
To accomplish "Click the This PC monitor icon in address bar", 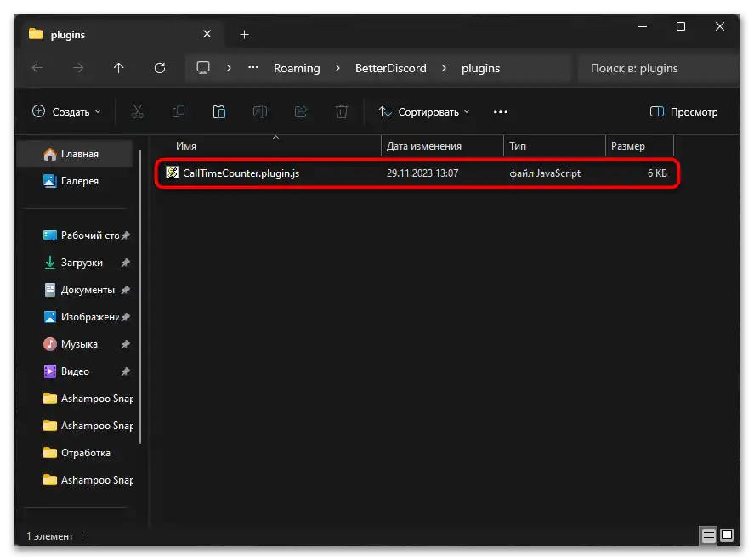I will (203, 68).
